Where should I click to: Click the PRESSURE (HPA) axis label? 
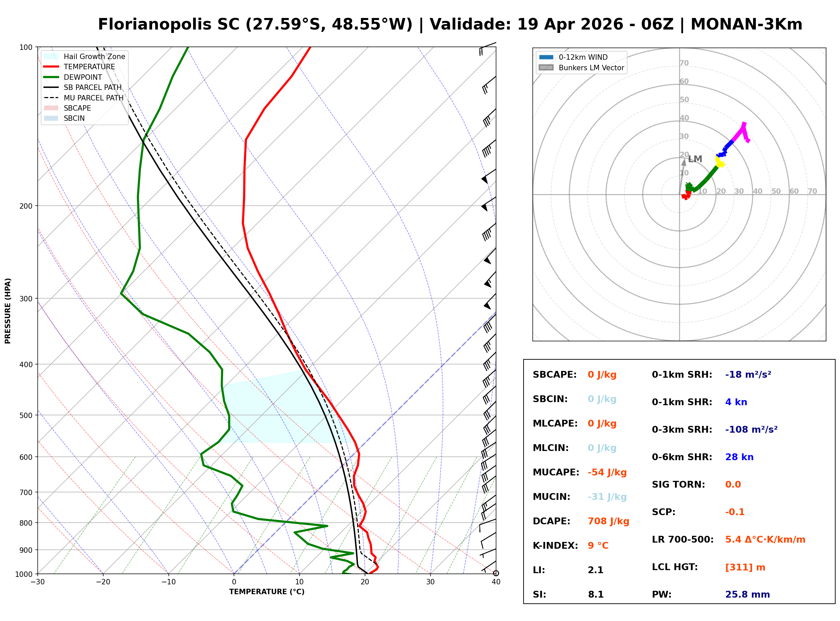point(8,311)
